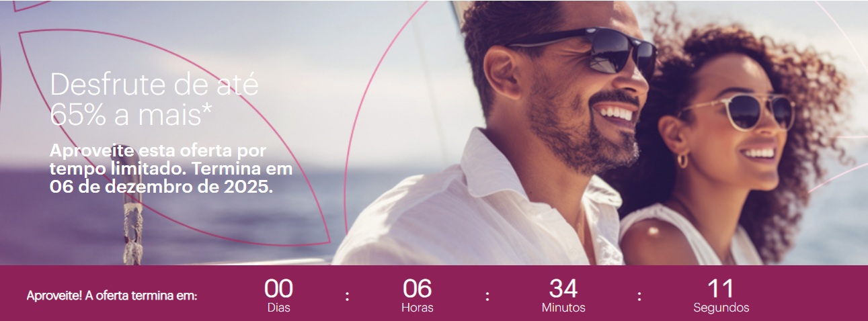Click the colon separator between Dias and Horas

click(347, 296)
